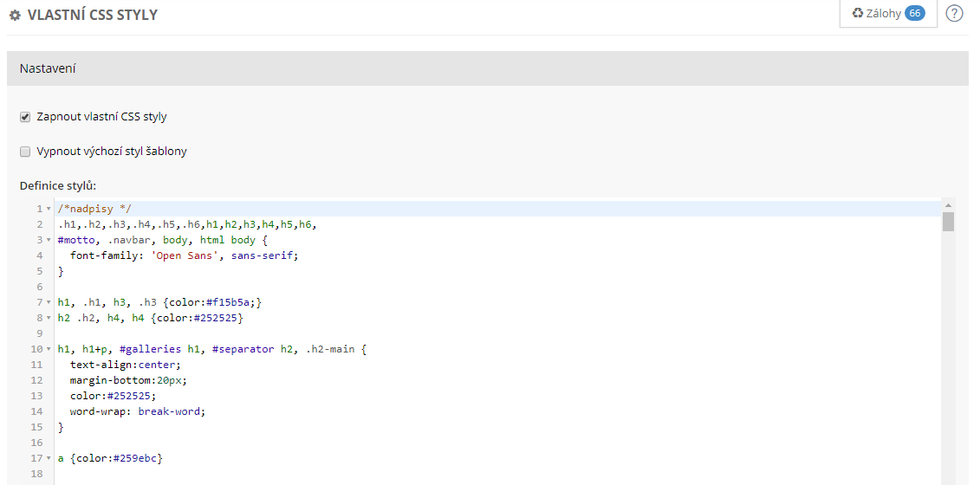Open help via the question mark icon
980x485 pixels.
tap(954, 14)
